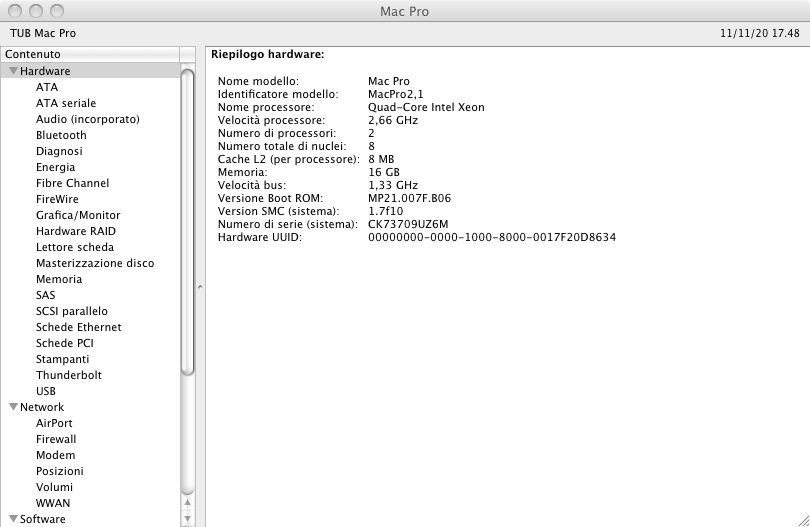The width and height of the screenshot is (810, 527).
Task: Select the Software category row
Action: [x=90, y=519]
